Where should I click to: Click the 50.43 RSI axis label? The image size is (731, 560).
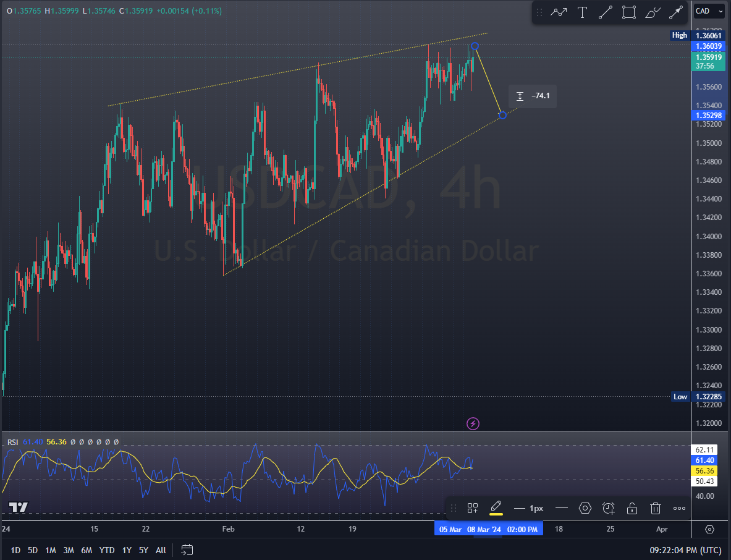click(704, 482)
